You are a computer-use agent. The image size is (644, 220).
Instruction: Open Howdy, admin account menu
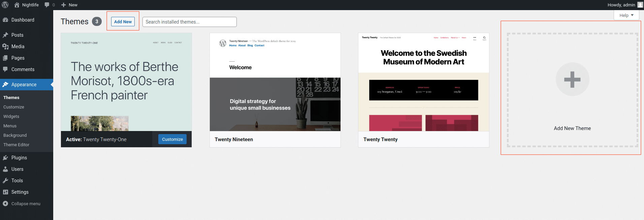(625, 5)
